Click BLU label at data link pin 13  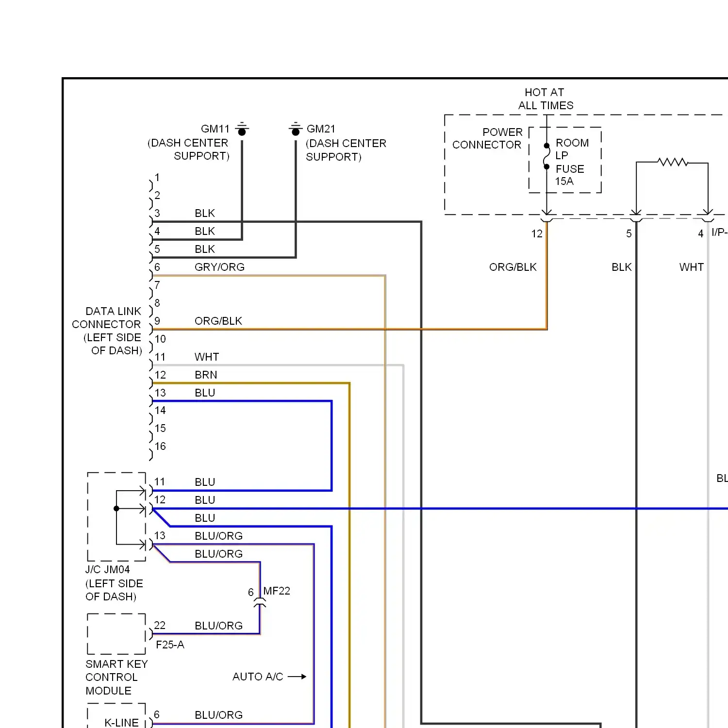click(205, 393)
